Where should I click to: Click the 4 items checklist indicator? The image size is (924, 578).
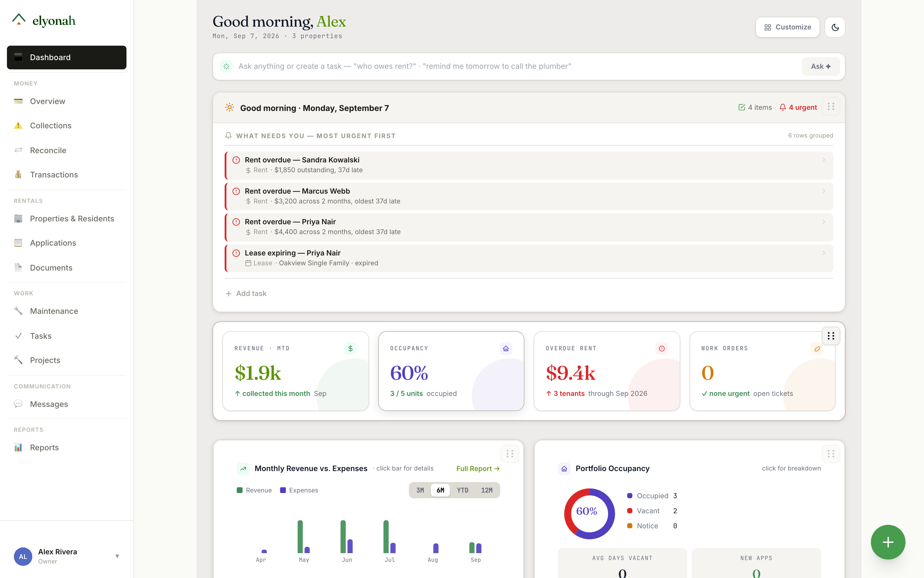(x=755, y=108)
